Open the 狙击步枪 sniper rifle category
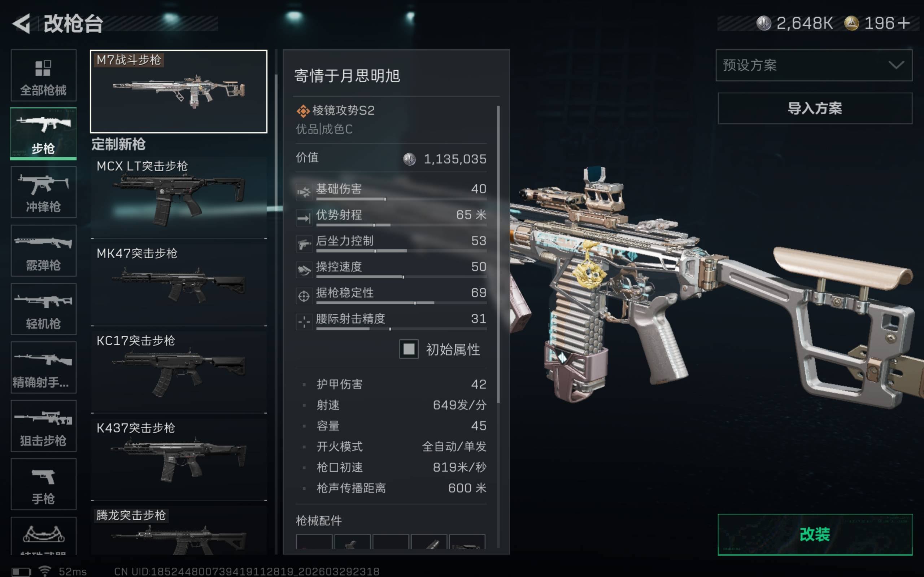Screen dimensions: 924x577 point(44,426)
